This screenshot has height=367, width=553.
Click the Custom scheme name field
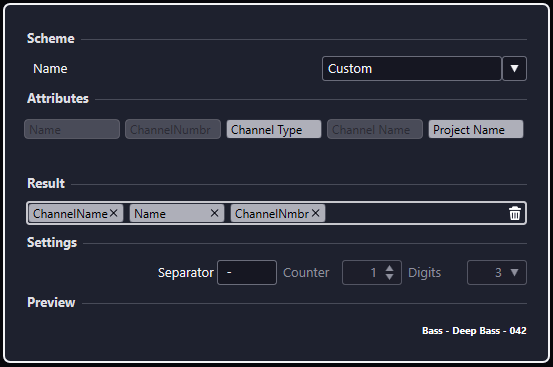pyautogui.click(x=412, y=68)
